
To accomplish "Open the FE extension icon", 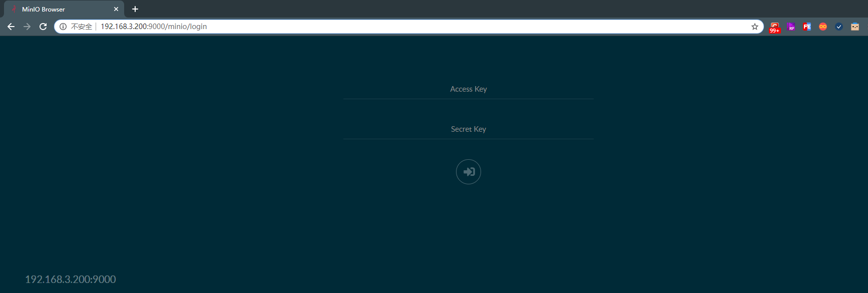I will [807, 27].
